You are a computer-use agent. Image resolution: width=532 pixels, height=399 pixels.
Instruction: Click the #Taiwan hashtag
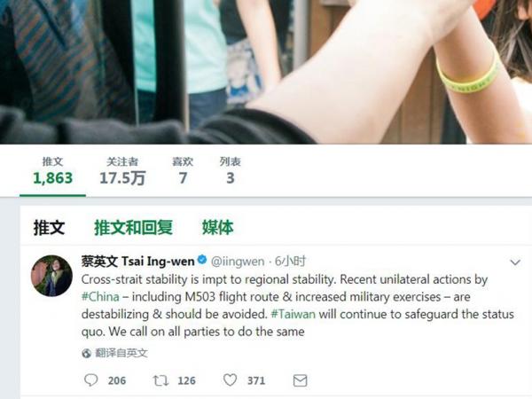click(293, 314)
